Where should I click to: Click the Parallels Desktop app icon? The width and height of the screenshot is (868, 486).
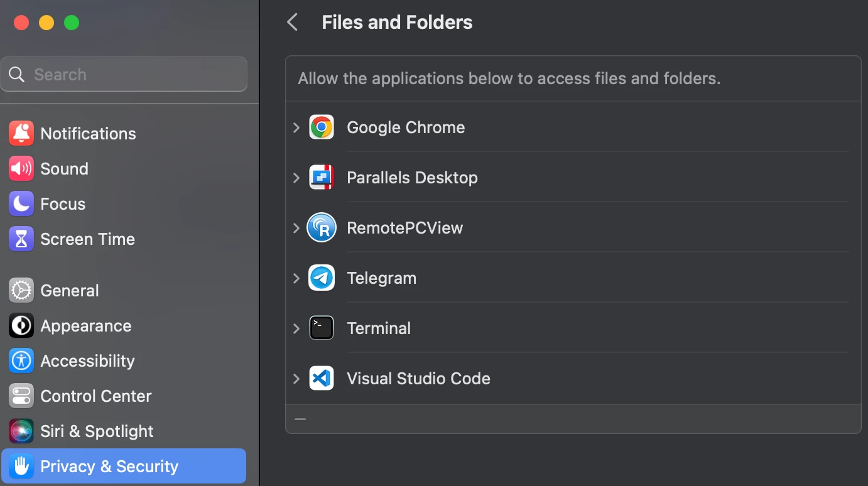[322, 178]
